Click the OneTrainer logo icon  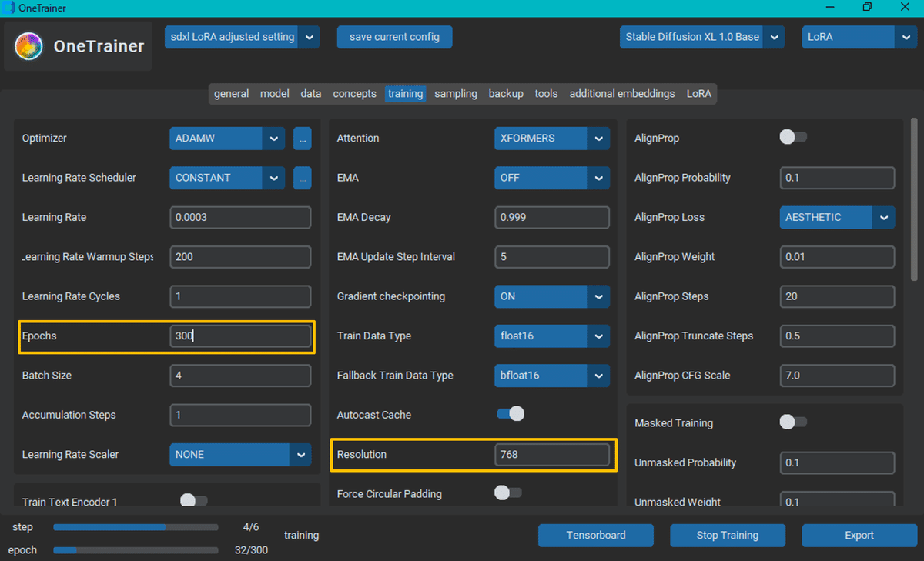[29, 46]
